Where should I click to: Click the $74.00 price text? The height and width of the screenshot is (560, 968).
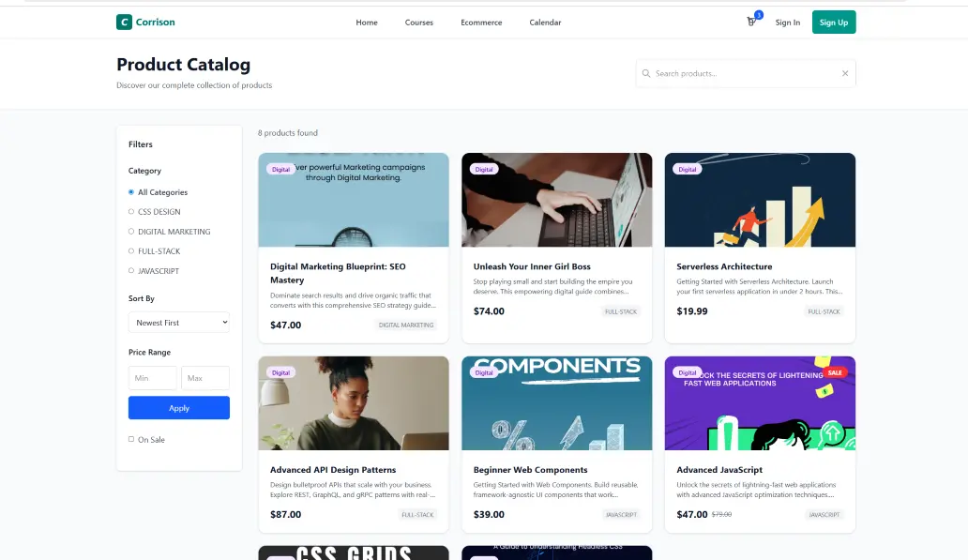[489, 311]
